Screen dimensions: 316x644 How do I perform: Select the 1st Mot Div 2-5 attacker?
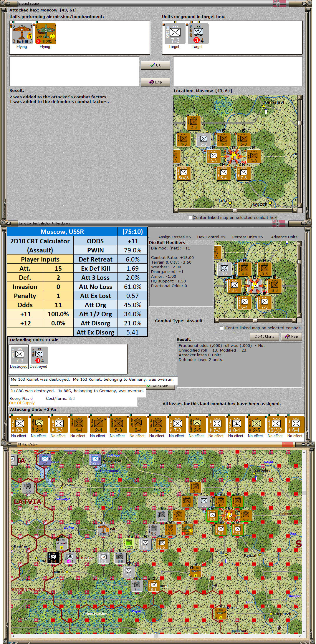[197, 425]
